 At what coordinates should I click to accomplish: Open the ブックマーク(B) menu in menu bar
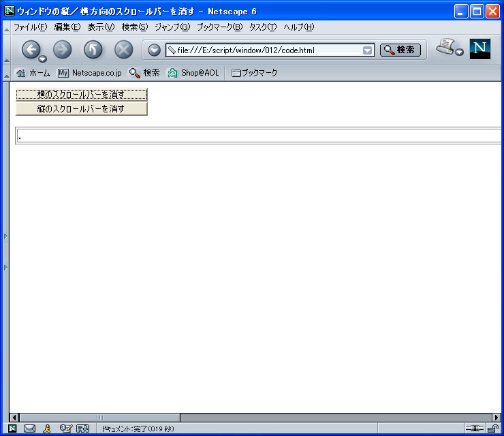point(219,27)
